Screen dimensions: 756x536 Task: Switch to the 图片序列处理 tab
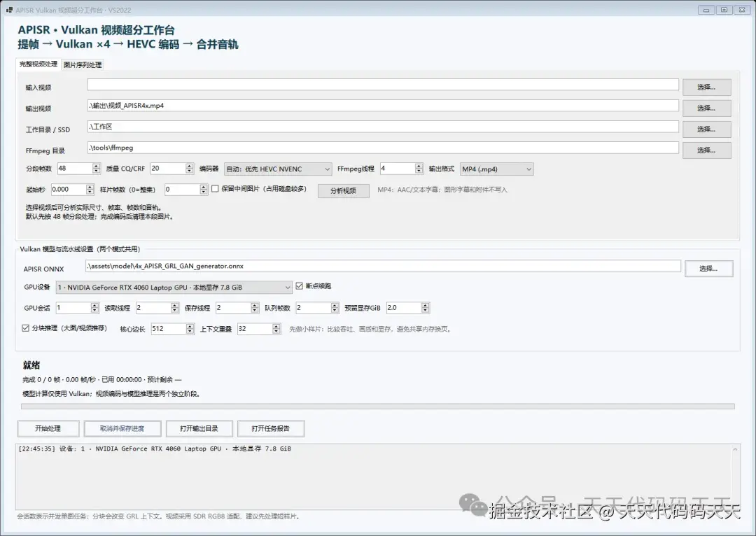tap(83, 64)
